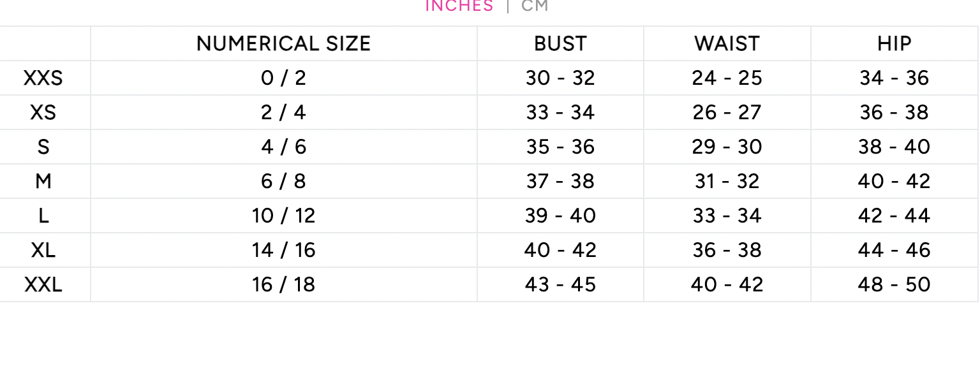Click the 31 - 32 waist measurement cell
Viewport: 980px width, 366px height.
[x=727, y=181]
